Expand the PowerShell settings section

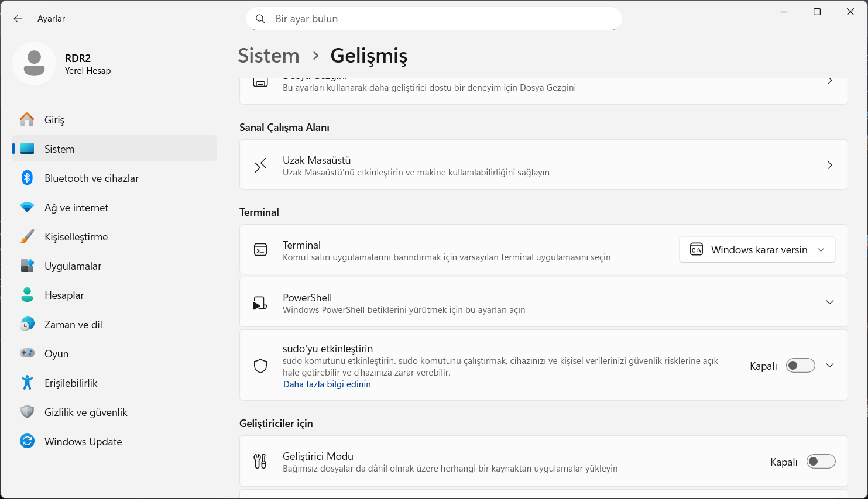[x=829, y=302]
